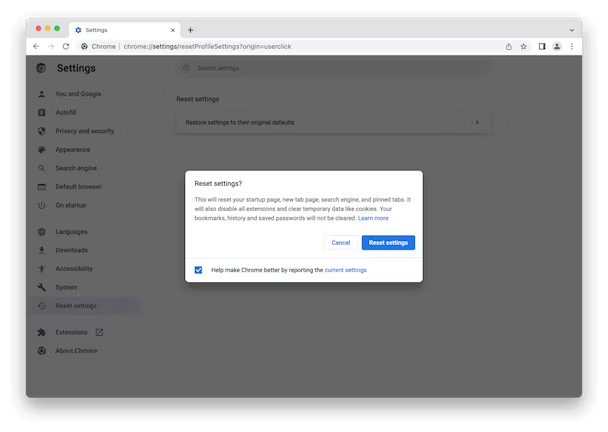Open the Chrome three-dot menu
Screen dimensions: 608x432
[x=572, y=47]
